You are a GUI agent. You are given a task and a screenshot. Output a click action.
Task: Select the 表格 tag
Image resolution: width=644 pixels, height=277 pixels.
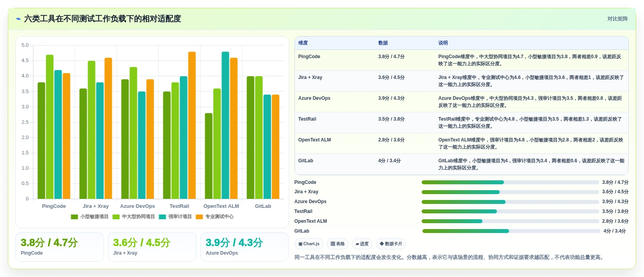[337, 244]
